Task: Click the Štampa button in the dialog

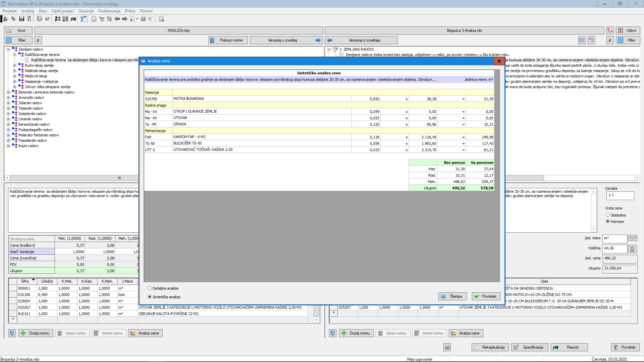Action: point(452,296)
